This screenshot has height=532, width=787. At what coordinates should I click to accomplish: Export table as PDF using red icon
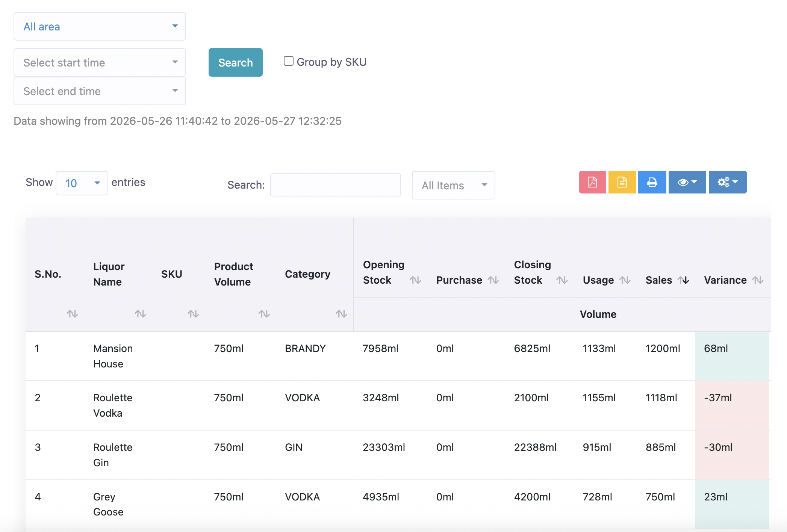pos(592,182)
